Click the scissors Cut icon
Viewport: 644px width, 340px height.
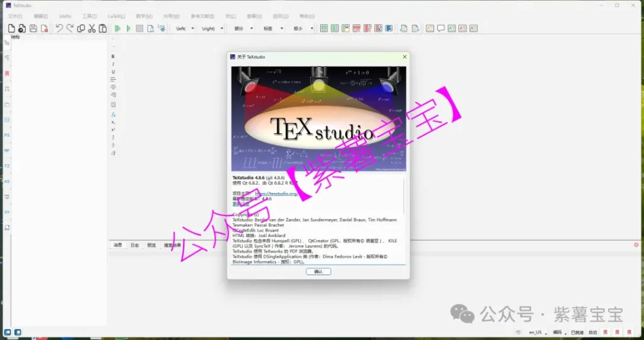92,28
